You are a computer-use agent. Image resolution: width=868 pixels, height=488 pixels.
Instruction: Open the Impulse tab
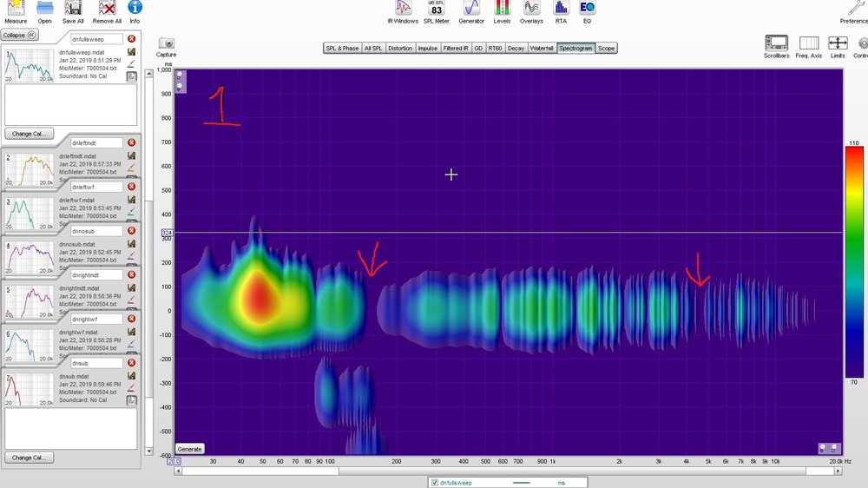427,48
